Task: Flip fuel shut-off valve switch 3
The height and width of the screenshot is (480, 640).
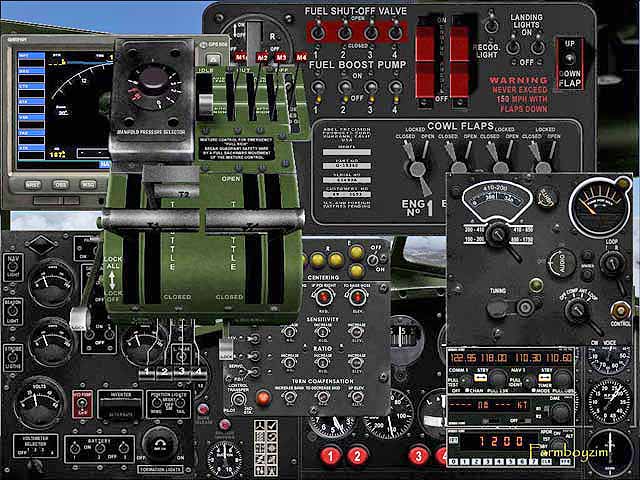Action: coord(371,33)
